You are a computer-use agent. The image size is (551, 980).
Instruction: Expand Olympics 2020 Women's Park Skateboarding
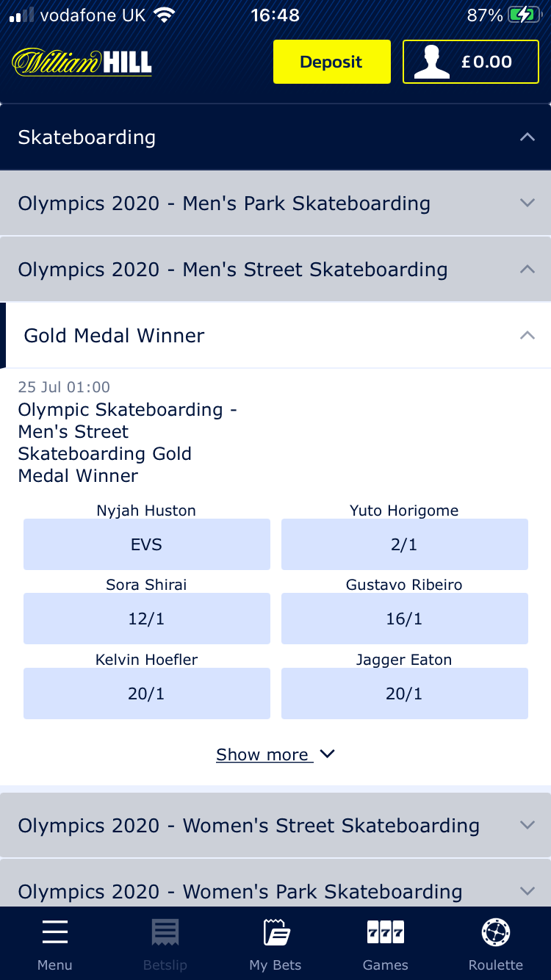coord(527,891)
